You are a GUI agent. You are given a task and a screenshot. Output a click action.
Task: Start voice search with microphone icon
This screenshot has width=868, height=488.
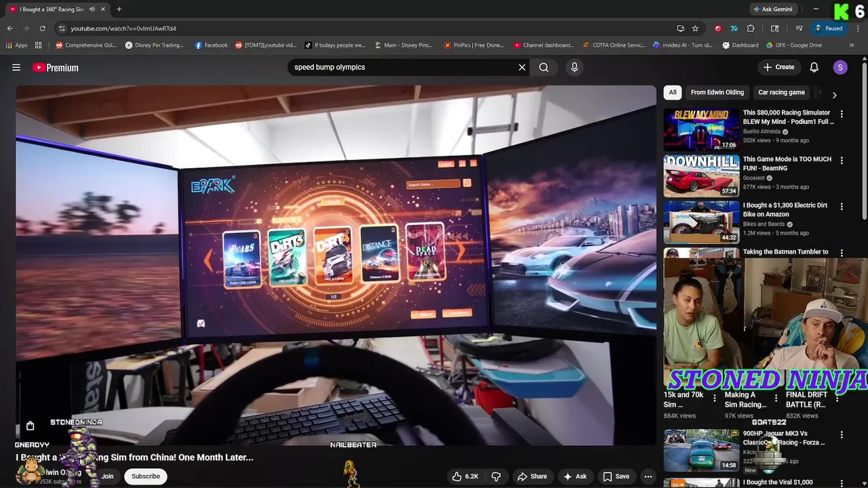(574, 67)
